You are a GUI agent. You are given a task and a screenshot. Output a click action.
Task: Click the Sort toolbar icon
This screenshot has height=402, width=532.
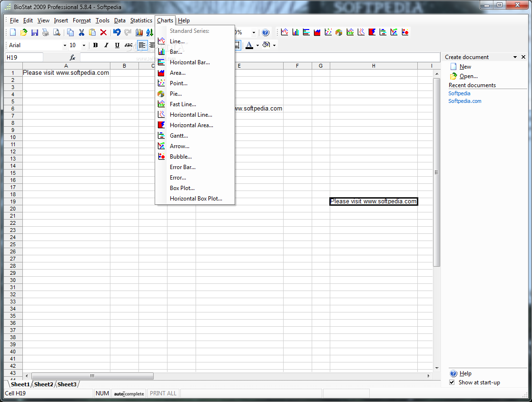tap(149, 32)
